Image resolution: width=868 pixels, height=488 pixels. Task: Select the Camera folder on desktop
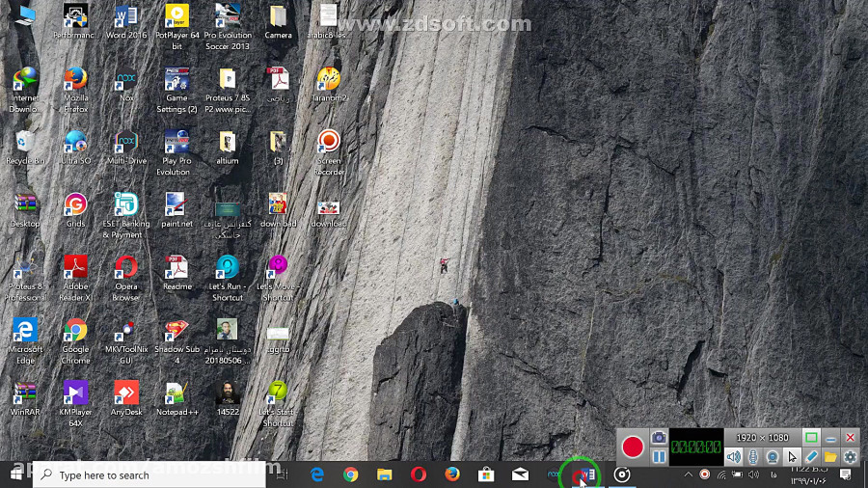pos(278,22)
